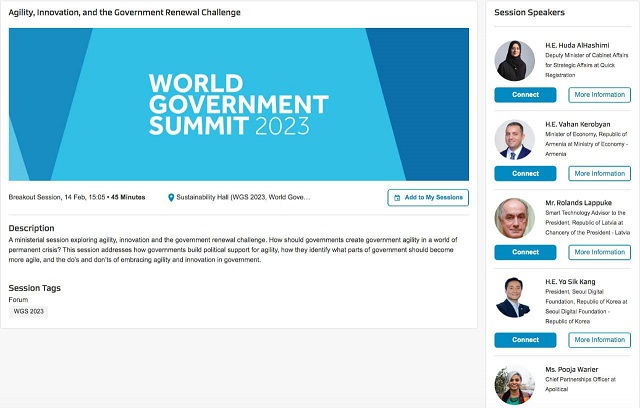This screenshot has width=640, height=408.
Task: Click the name Mr. Rolands Lappuke
Action: click(578, 203)
